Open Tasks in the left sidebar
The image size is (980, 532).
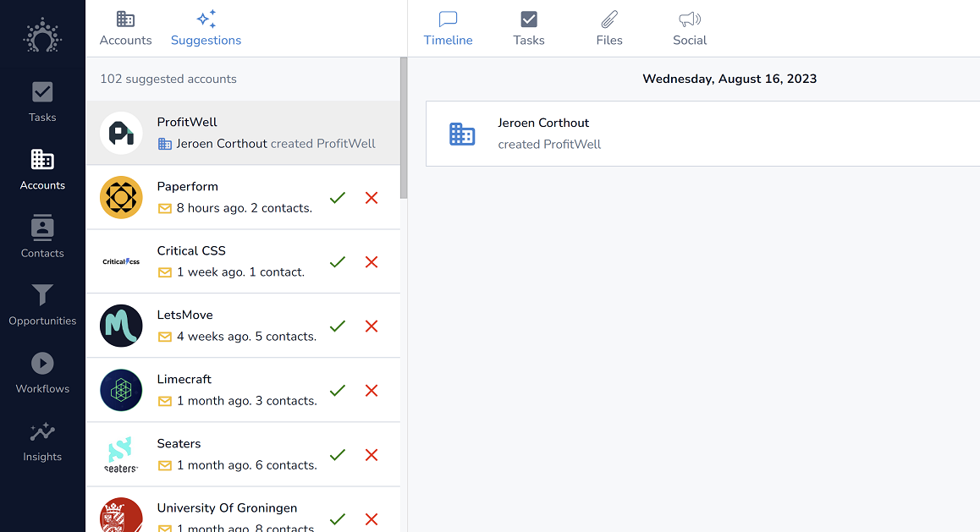[x=42, y=101]
